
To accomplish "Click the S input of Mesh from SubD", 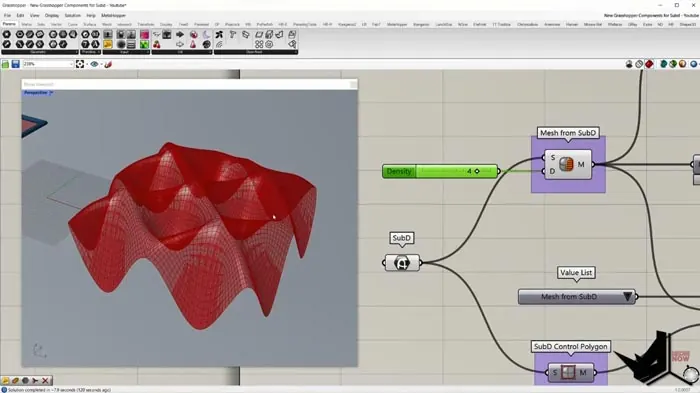I will coord(553,157).
